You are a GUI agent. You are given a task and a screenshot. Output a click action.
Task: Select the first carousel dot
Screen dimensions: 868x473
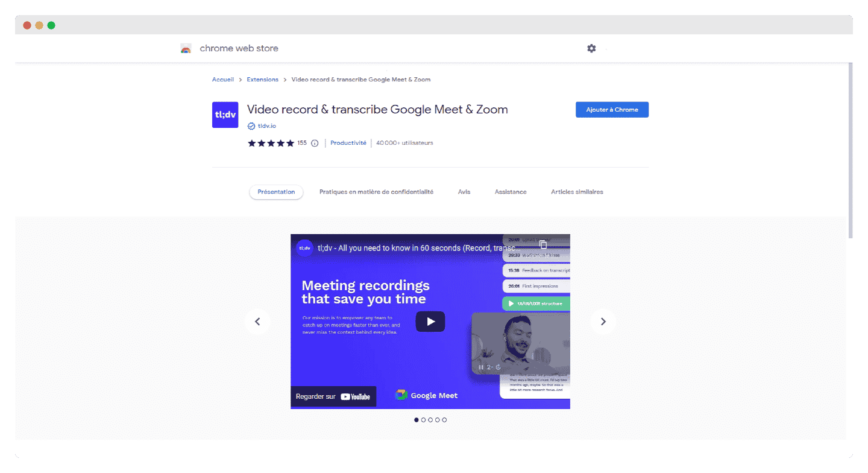coord(416,420)
